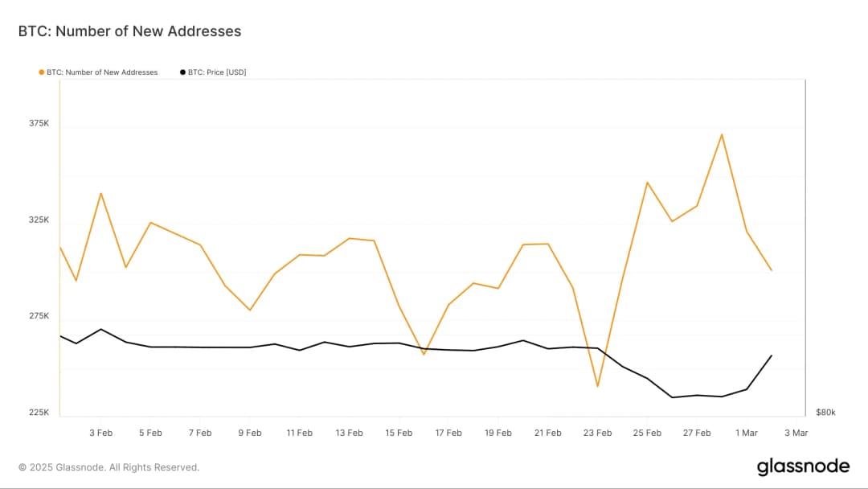Click the $80k price axis label
Image resolution: width=868 pixels, height=489 pixels.
coord(825,413)
